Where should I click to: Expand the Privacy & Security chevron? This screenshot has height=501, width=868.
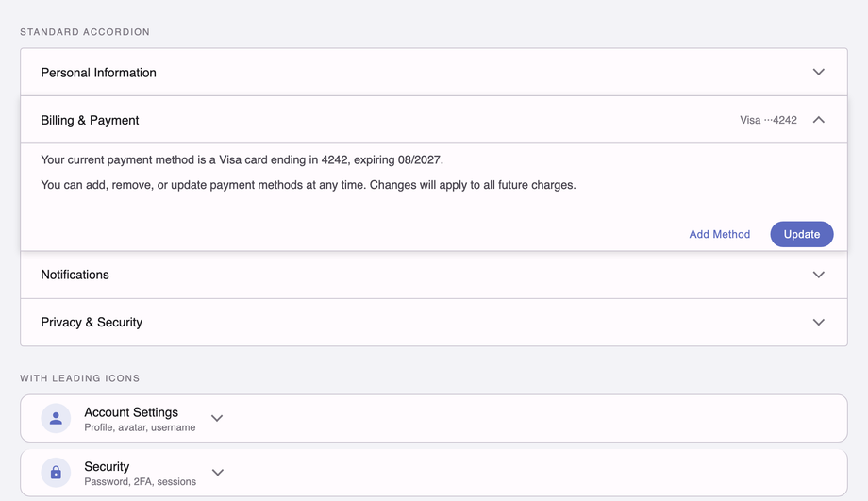tap(818, 322)
